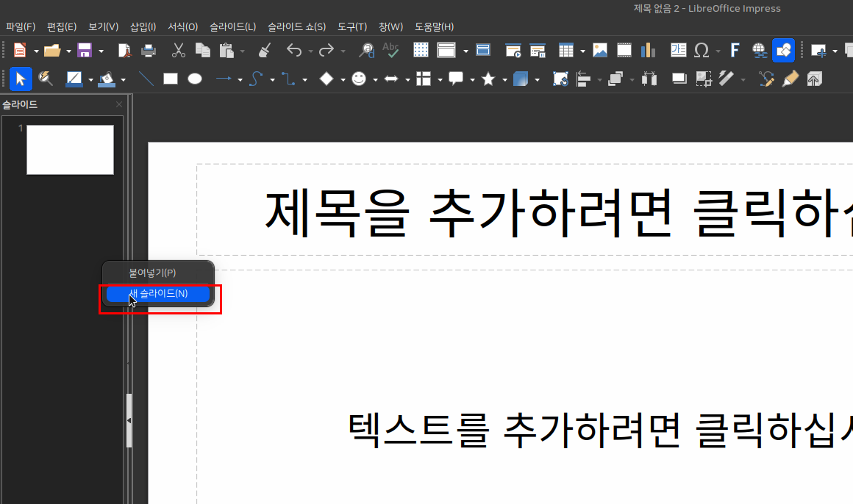Select the Rectangle drawing tool
Viewport: 853px width, 504px height.
coord(171,79)
